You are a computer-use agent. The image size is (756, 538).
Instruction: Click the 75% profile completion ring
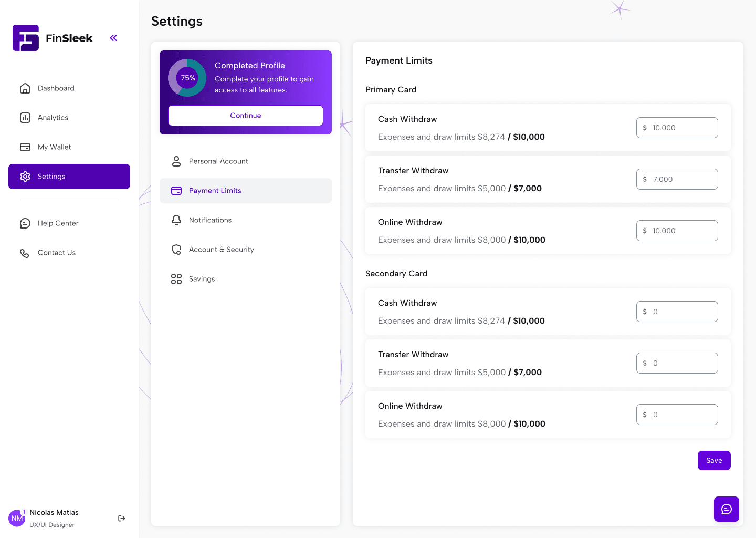[x=187, y=78]
